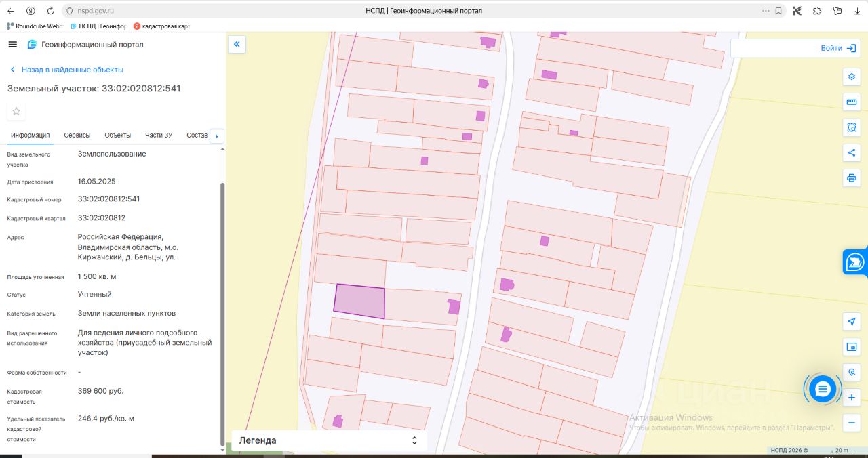Open Yandex account icon in toolbar
The image size is (868, 458).
click(31, 11)
